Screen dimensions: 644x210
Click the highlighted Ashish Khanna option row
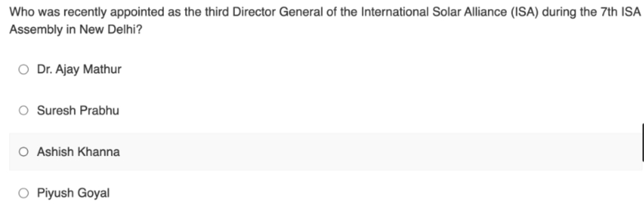pos(326,152)
